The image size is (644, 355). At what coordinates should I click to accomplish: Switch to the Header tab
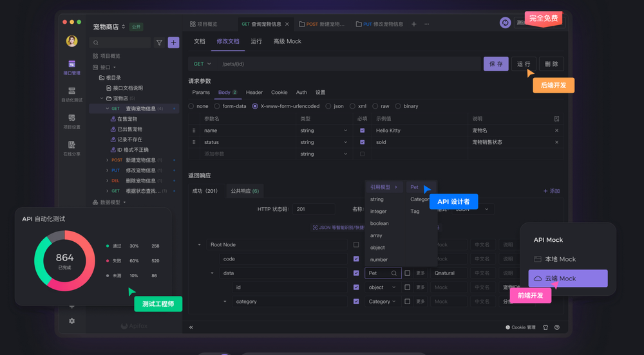click(x=254, y=93)
